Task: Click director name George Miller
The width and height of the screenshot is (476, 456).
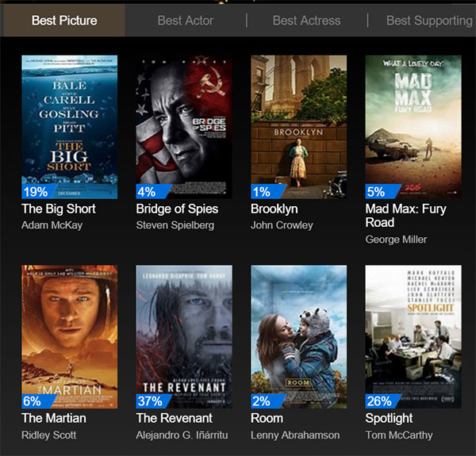Action: point(396,239)
